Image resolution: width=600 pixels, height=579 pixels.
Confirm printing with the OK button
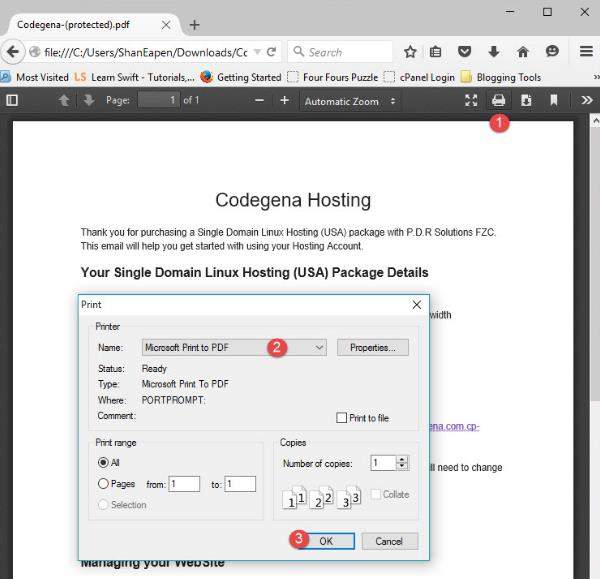tap(326, 541)
